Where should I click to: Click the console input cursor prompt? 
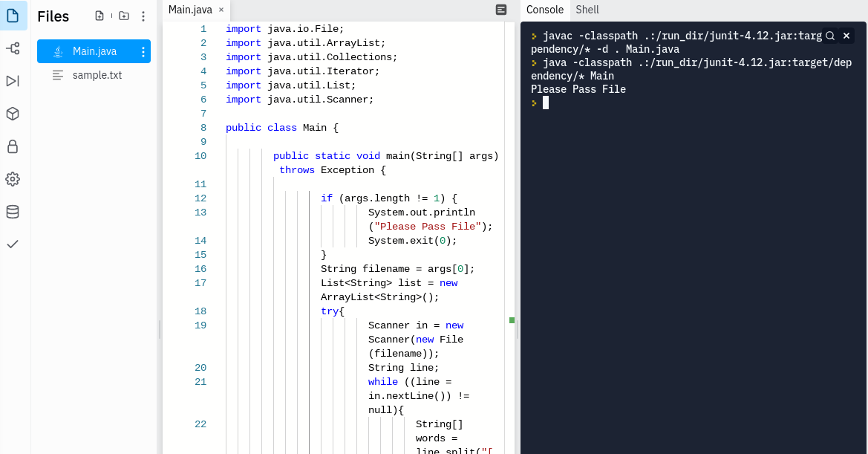click(x=546, y=103)
